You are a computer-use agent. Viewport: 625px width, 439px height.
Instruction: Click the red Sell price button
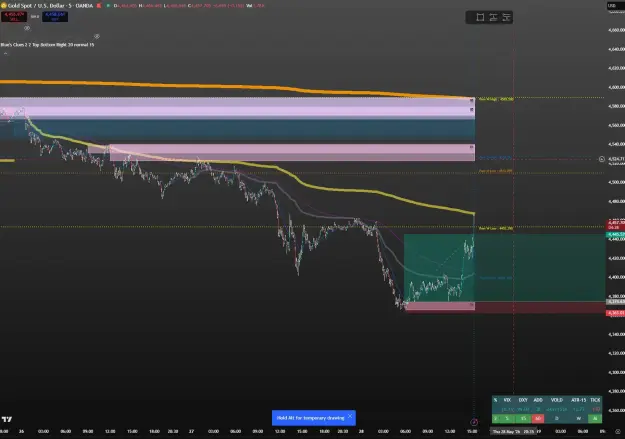click(14, 16)
